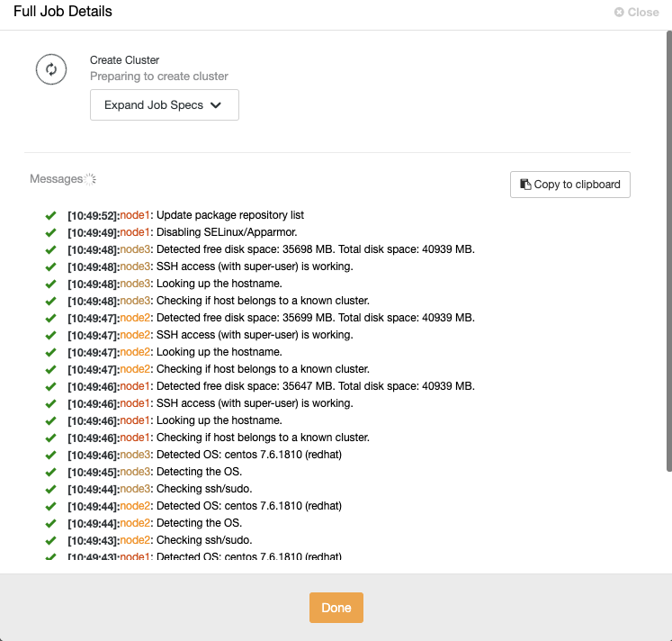Select node2 'SSH access' is working line
Viewport: 672px width, 641px height.
210,335
